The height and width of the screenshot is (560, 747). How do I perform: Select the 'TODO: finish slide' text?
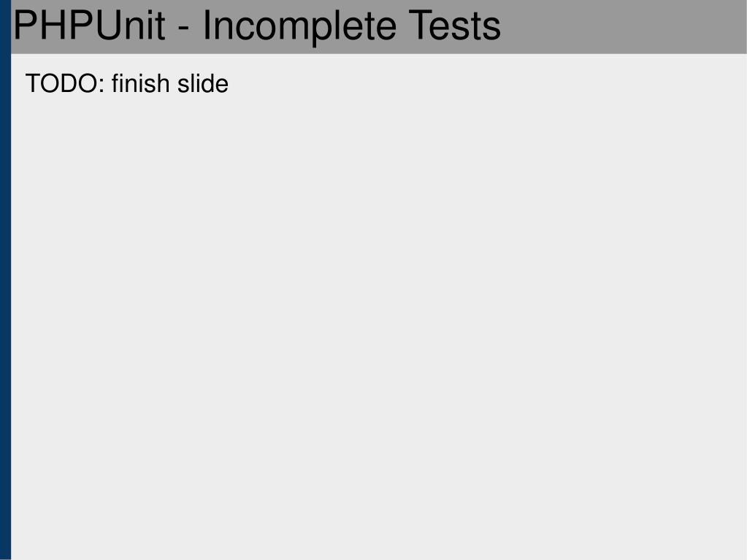[127, 83]
